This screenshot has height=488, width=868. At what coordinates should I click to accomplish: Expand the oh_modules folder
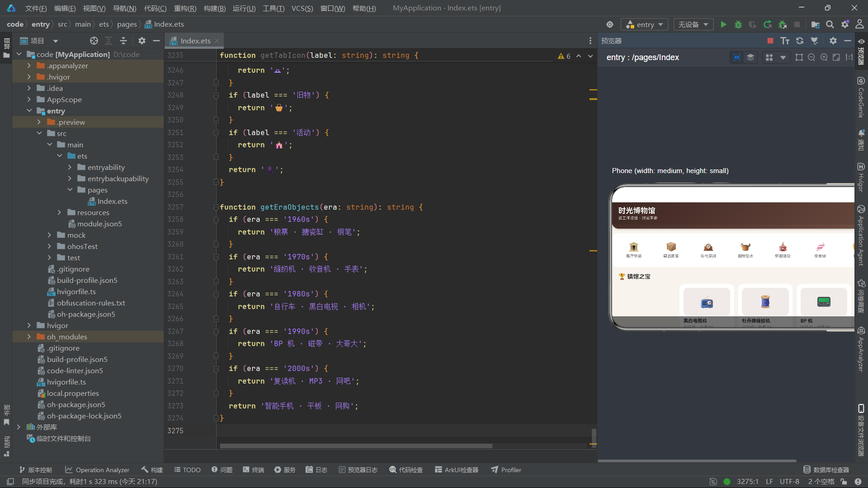pyautogui.click(x=29, y=337)
